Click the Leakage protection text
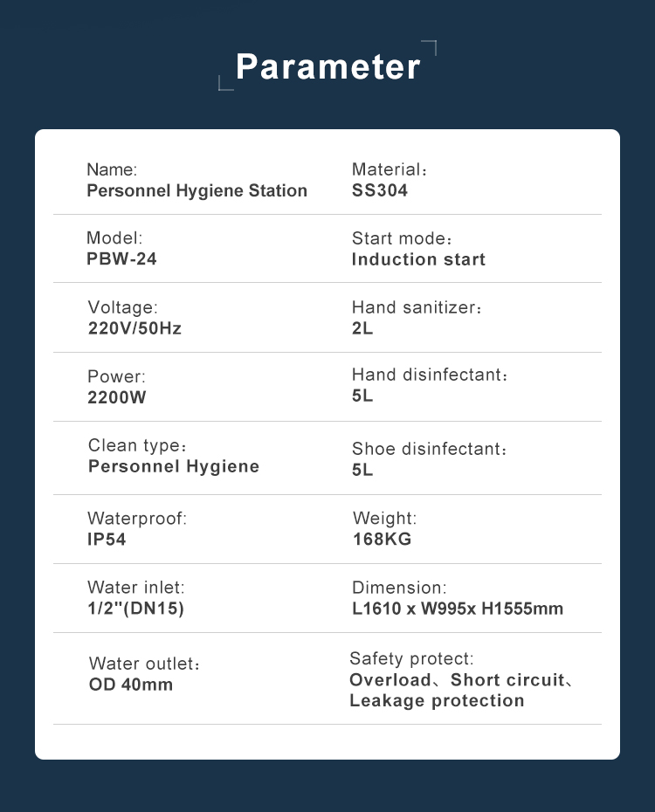The width and height of the screenshot is (655, 812). 437,700
